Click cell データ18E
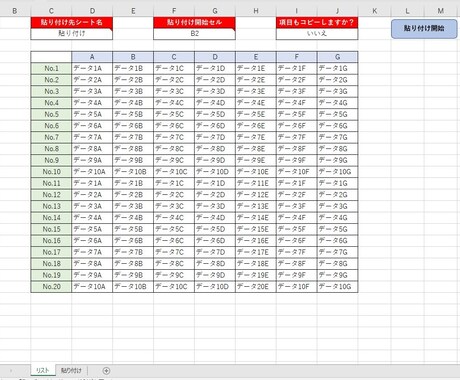 point(256,264)
